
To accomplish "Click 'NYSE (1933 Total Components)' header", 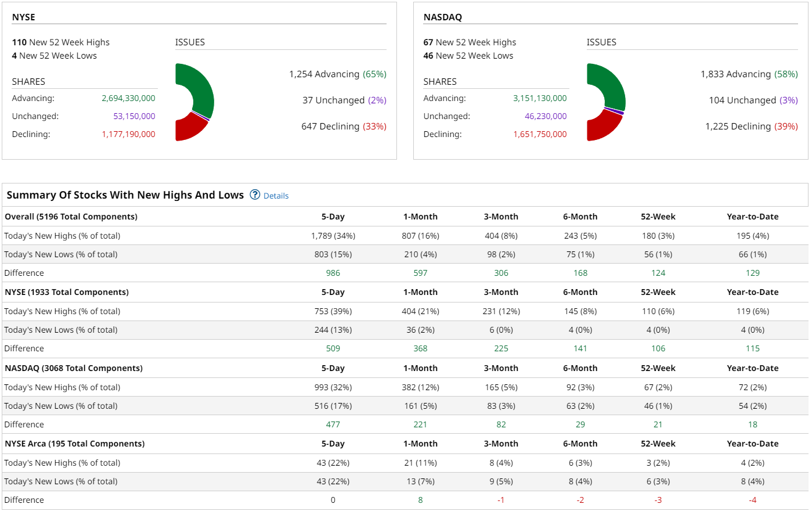I will (67, 292).
